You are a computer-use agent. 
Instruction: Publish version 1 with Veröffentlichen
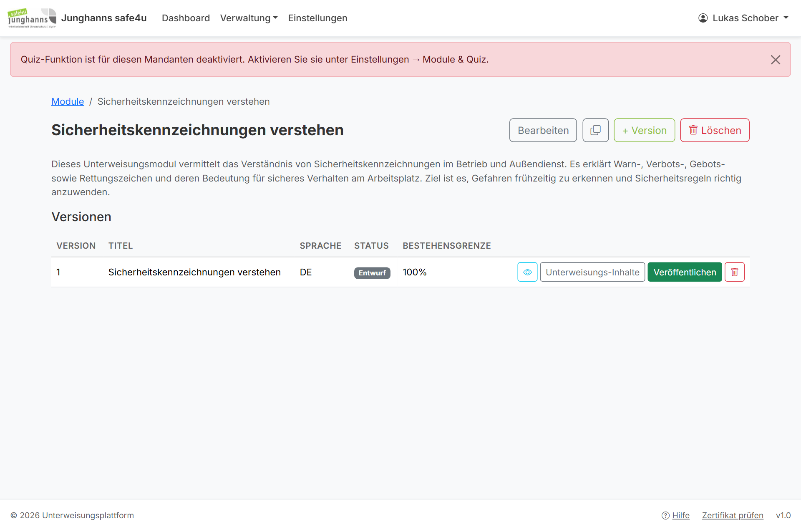685,272
